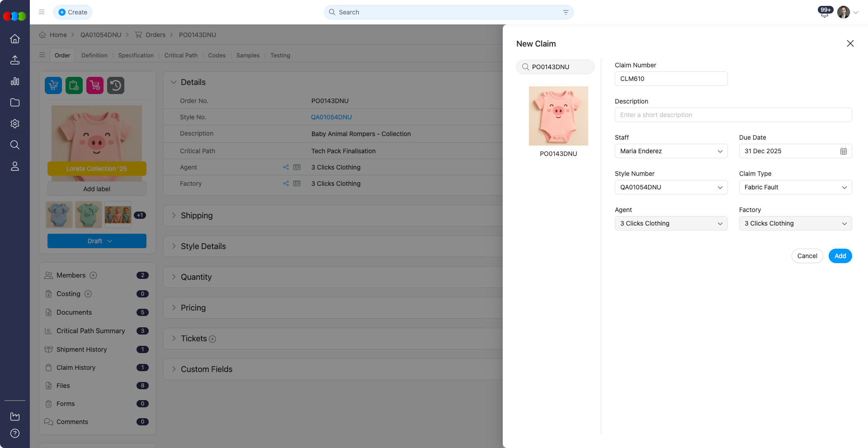Expand the Style Number dropdown
This screenshot has height=448, width=868.
tap(671, 187)
